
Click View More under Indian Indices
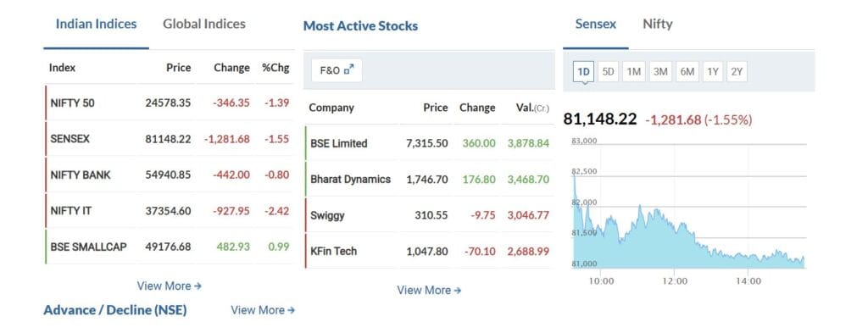click(x=170, y=286)
